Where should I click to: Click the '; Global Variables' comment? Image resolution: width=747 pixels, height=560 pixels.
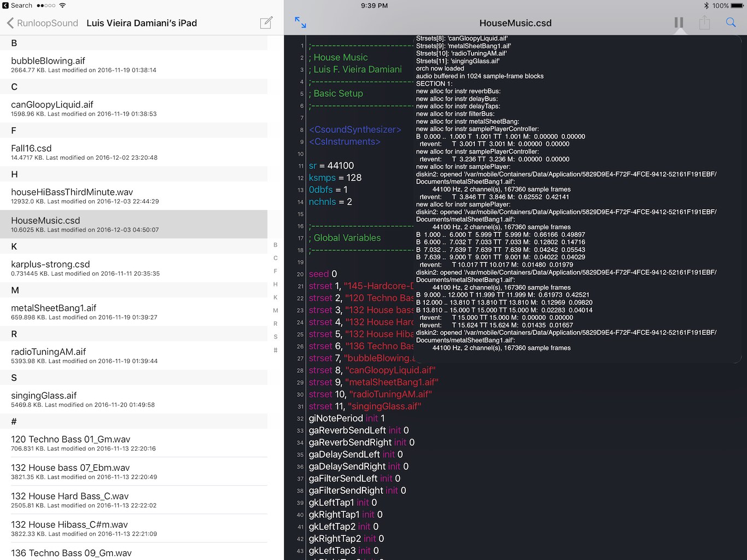click(x=345, y=238)
